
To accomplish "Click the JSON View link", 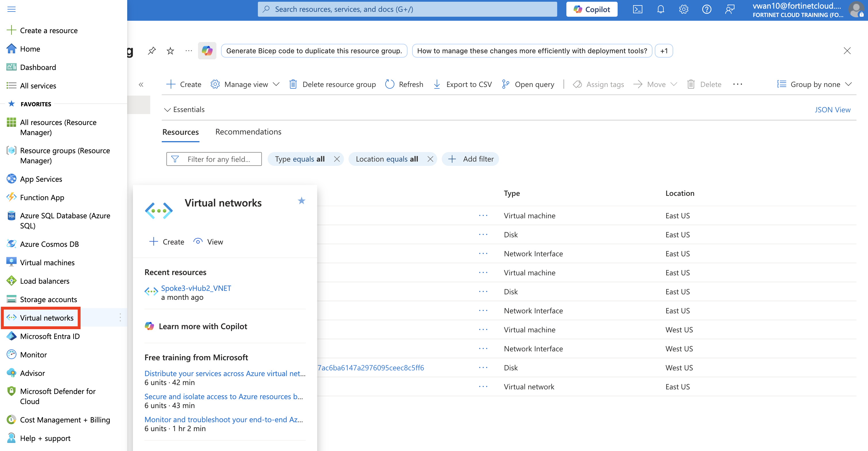I will (832, 109).
